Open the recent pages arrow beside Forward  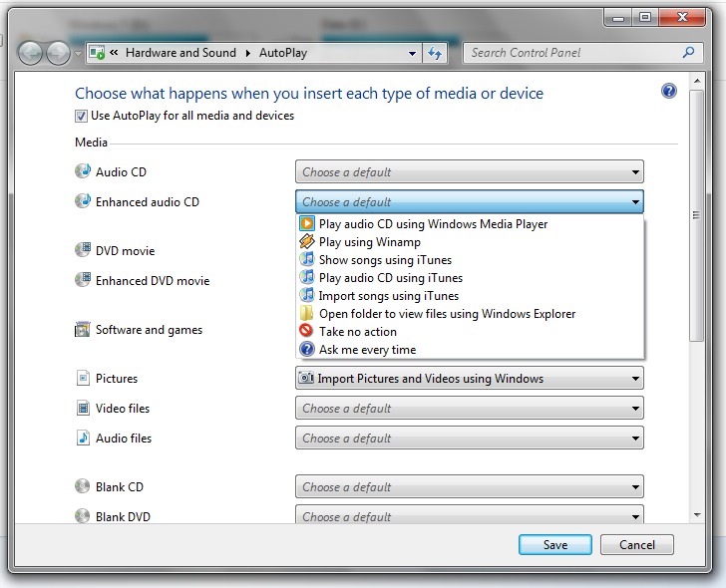(x=78, y=53)
